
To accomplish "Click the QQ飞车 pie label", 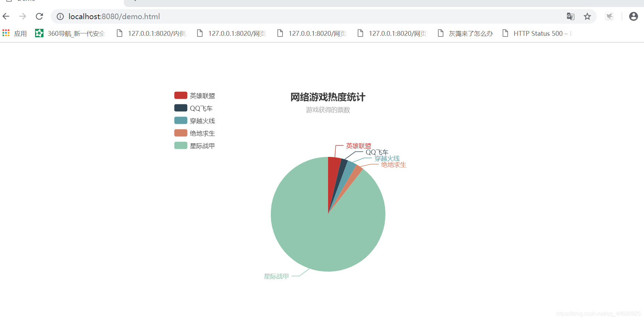I will (377, 152).
